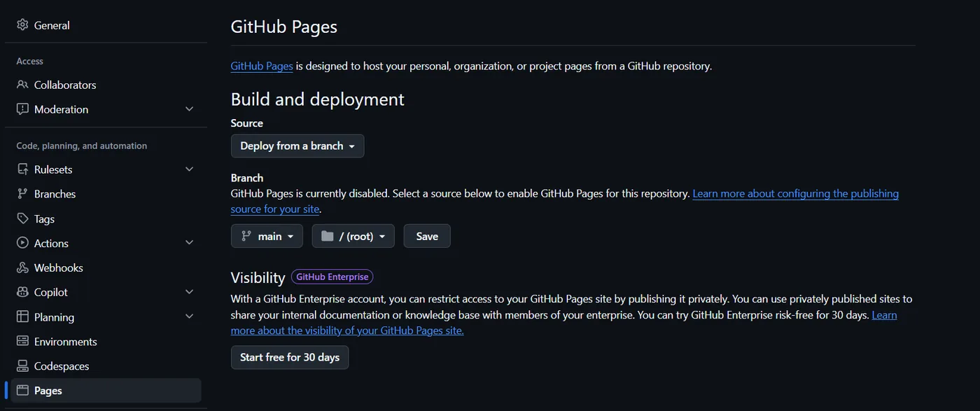Click the GitHub Pages page heading

pyautogui.click(x=284, y=27)
